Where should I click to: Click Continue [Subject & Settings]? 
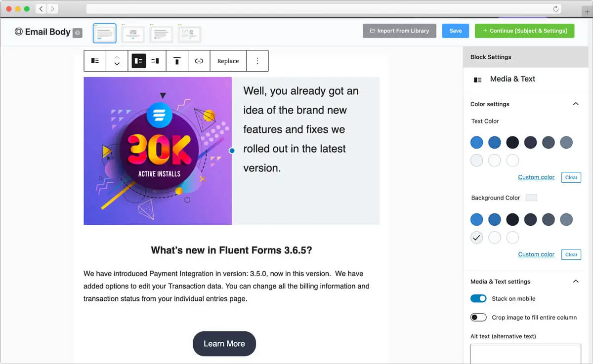pyautogui.click(x=524, y=31)
